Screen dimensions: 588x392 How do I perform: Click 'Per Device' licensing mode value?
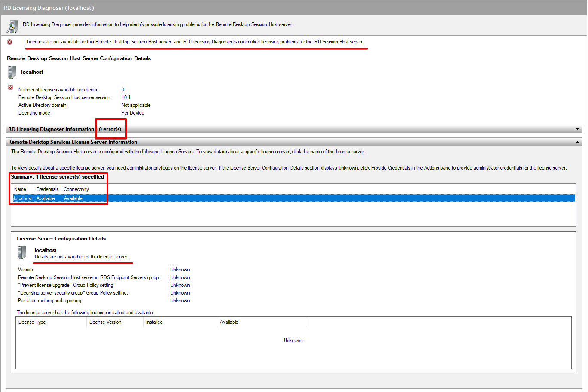(133, 113)
